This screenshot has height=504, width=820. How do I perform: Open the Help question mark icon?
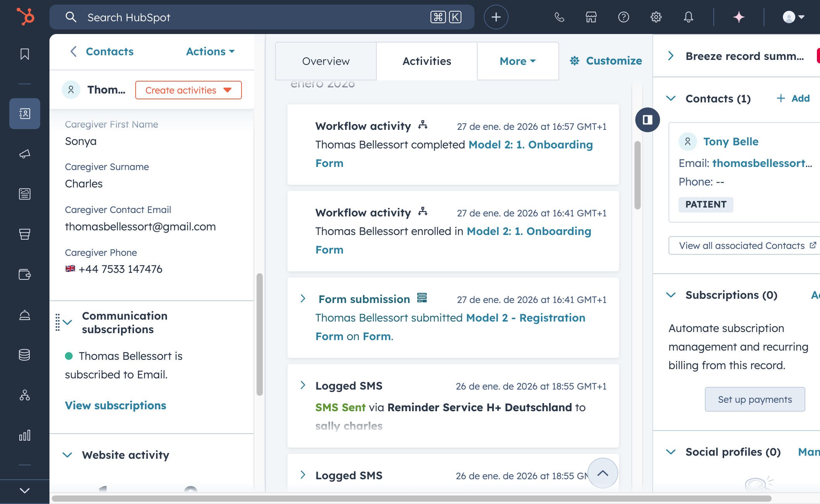(x=624, y=17)
